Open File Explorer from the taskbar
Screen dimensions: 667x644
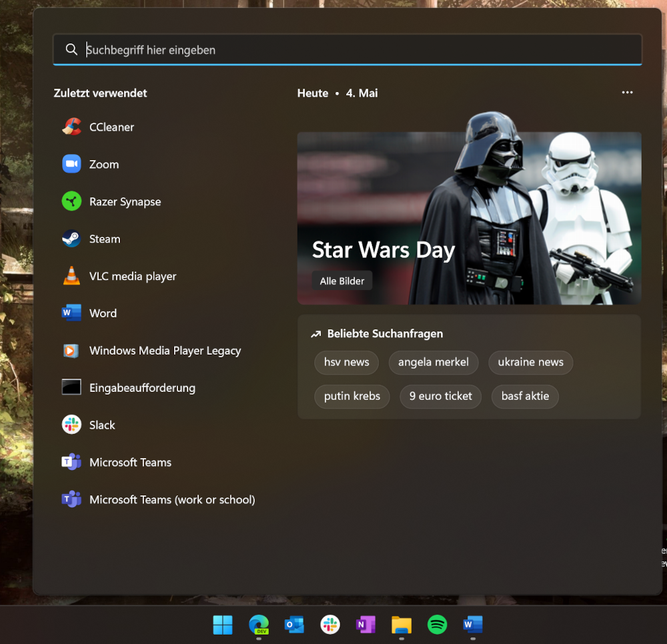tap(402, 625)
